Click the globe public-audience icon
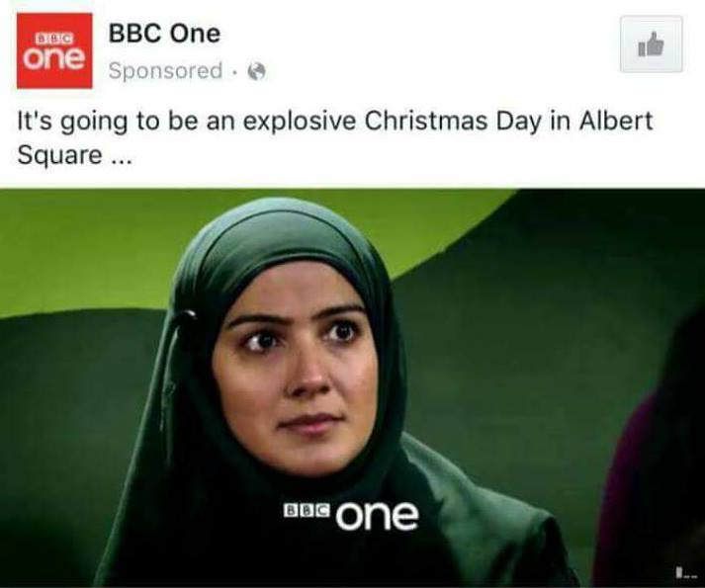The image size is (705, 588). [257, 71]
